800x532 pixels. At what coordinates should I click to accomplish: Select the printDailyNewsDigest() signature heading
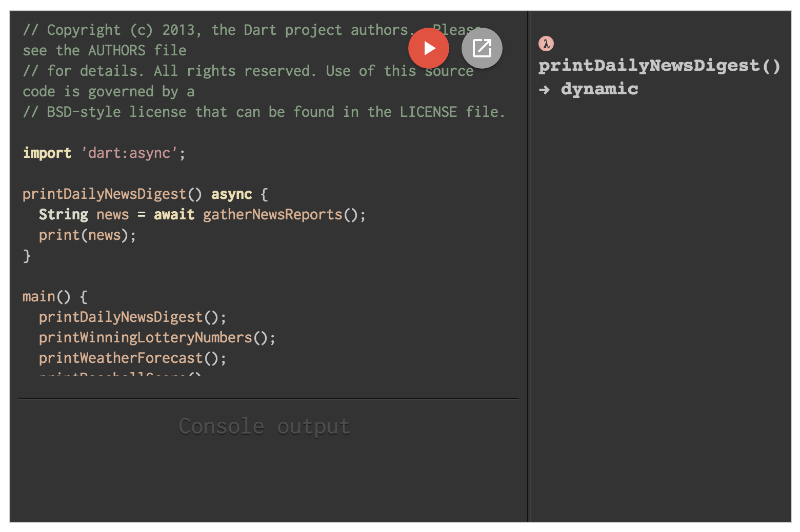658,65
